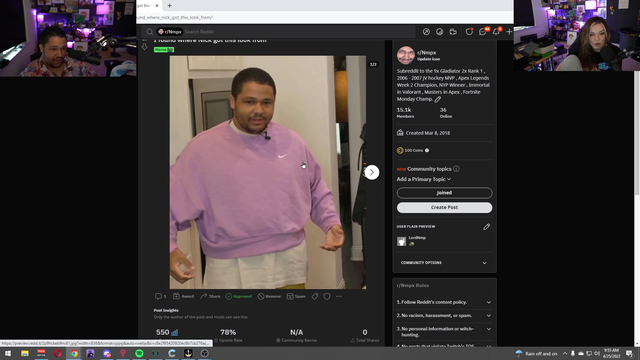The width and height of the screenshot is (640, 360).
Task: Open a new browser tab
Action: click(x=169, y=6)
